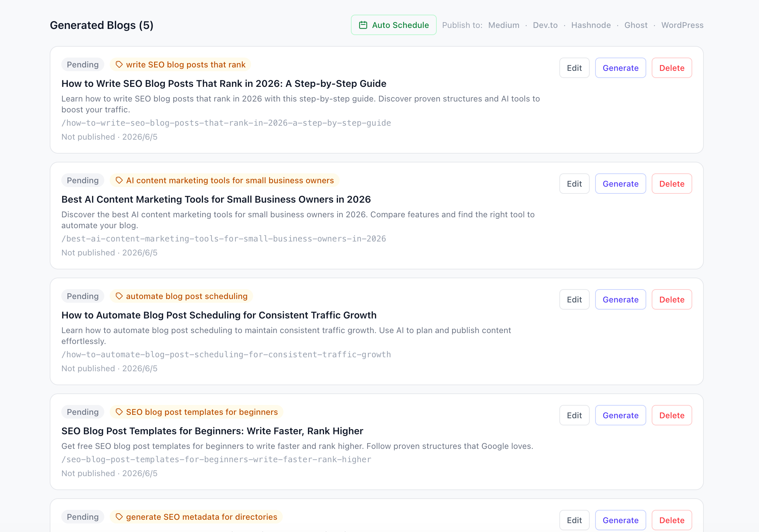The width and height of the screenshot is (759, 532).
Task: Click tag icon beside 'SEO blog post templates for beginners'
Action: [x=119, y=412]
